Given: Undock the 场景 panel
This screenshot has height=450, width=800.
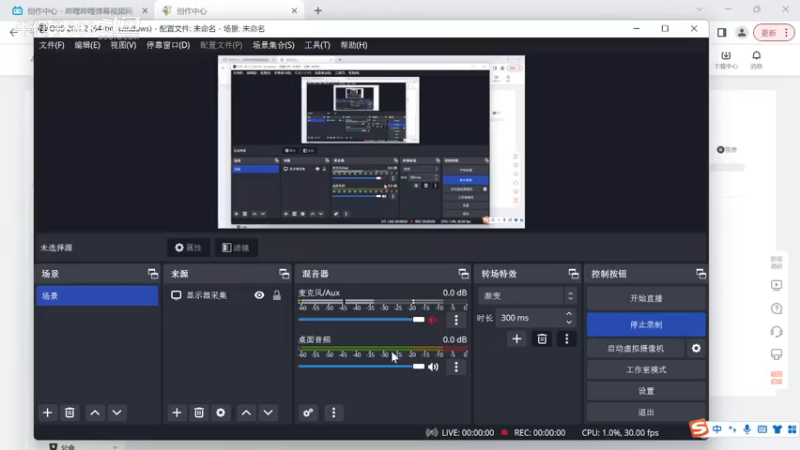Looking at the screenshot, I should pos(153,274).
